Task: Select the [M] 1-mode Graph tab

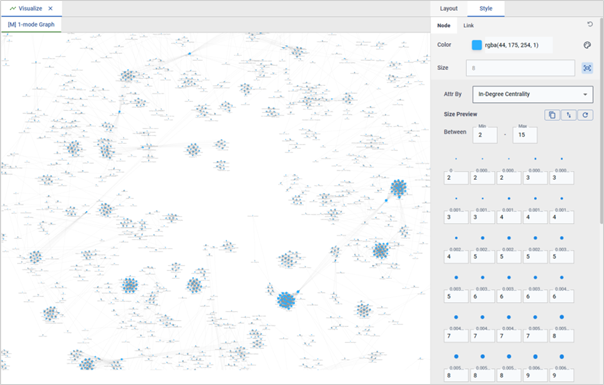Action: [x=31, y=25]
